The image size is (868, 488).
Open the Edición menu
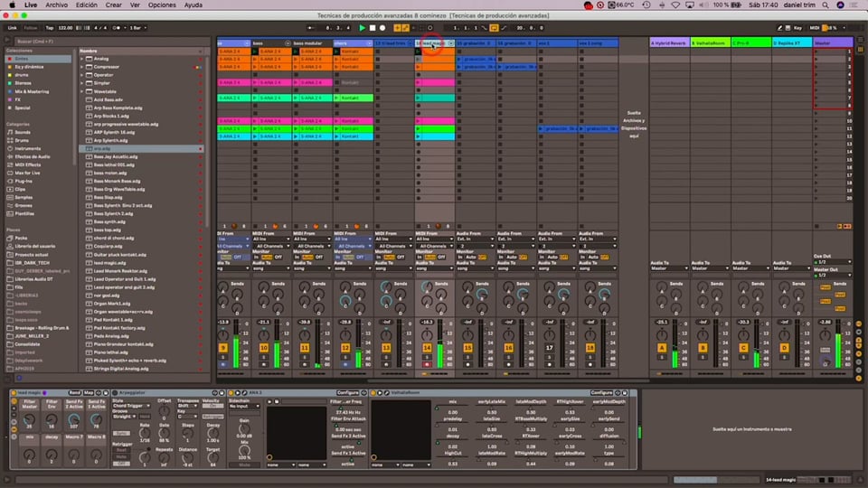[x=87, y=5]
